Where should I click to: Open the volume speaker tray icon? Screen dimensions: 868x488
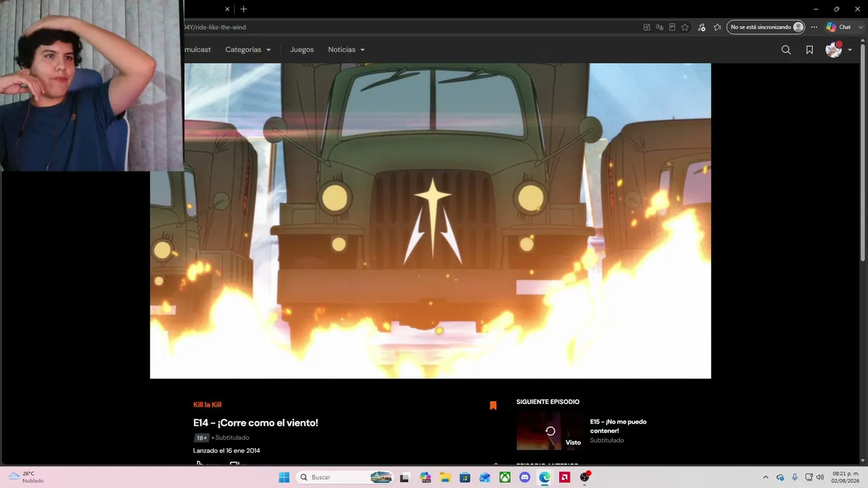tap(820, 477)
